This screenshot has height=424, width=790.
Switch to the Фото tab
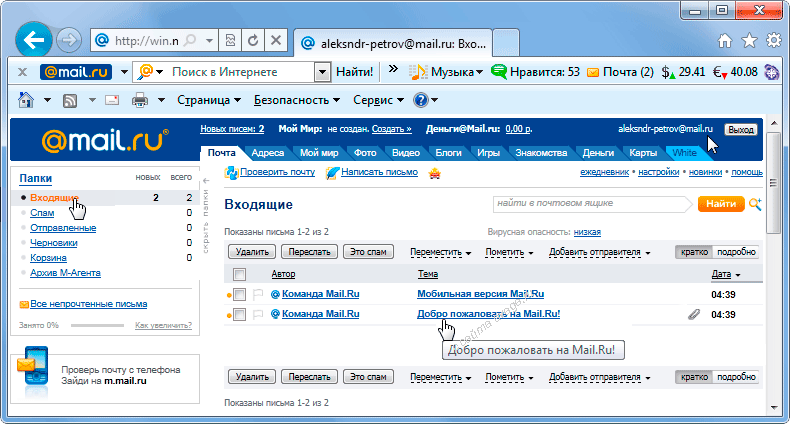[x=365, y=153]
